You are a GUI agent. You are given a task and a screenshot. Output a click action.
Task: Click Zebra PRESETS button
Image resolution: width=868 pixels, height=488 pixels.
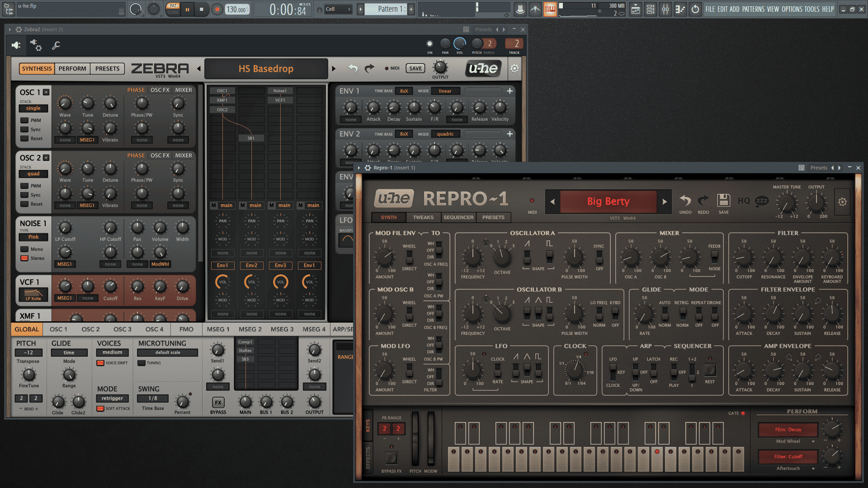coord(108,69)
